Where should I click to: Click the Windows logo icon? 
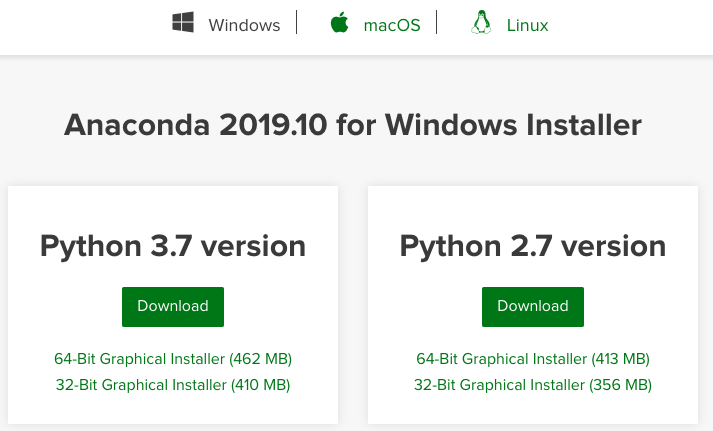pos(183,22)
